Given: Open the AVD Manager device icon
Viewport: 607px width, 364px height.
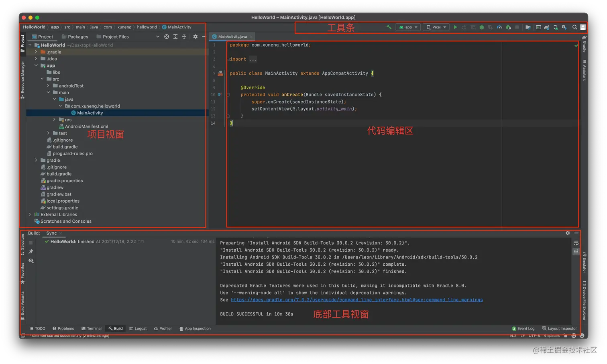Looking at the screenshot, I should tap(556, 27).
